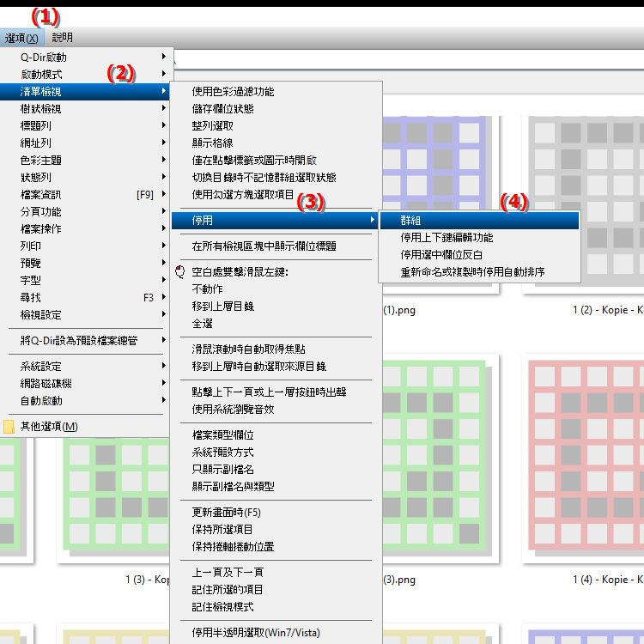
Task: Click 其他選項(M) menu entry
Action: (x=86, y=426)
